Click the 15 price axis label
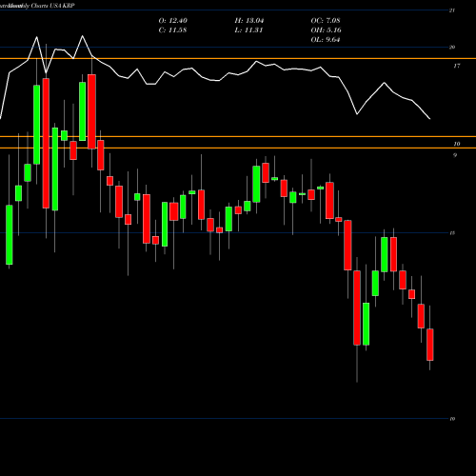This screenshot has height=476, width=476. 452,233
